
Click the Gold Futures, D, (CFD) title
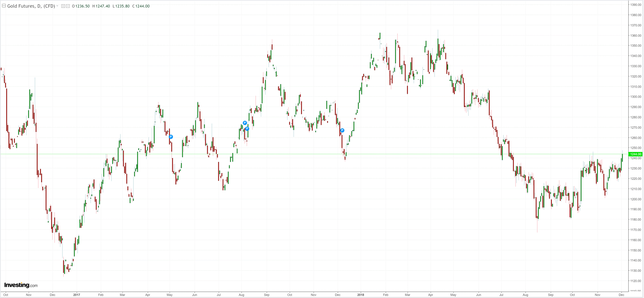point(31,6)
